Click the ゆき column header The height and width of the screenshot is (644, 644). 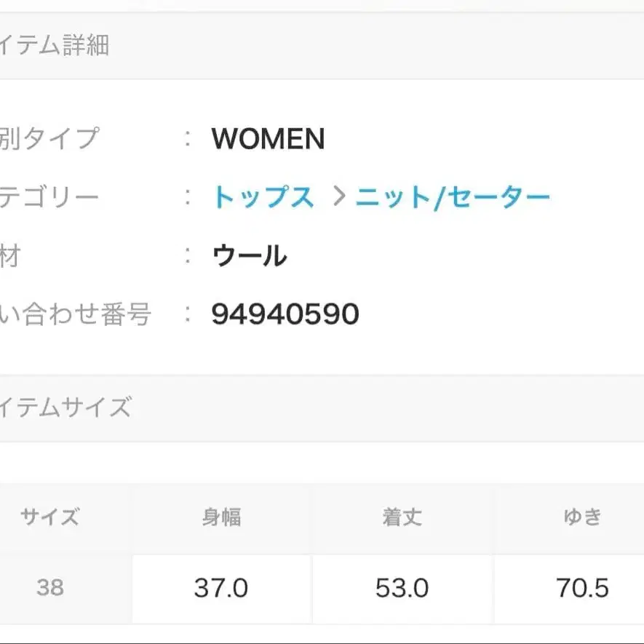point(582,517)
